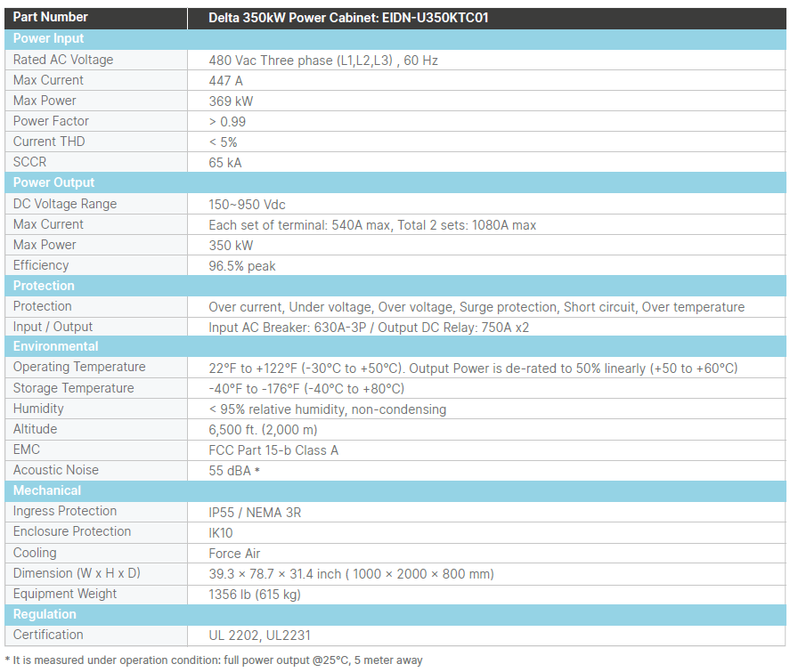Click the "39.3 × 78.7 × 31.4 inch" value
The width and height of the screenshot is (790, 672).
tap(351, 574)
